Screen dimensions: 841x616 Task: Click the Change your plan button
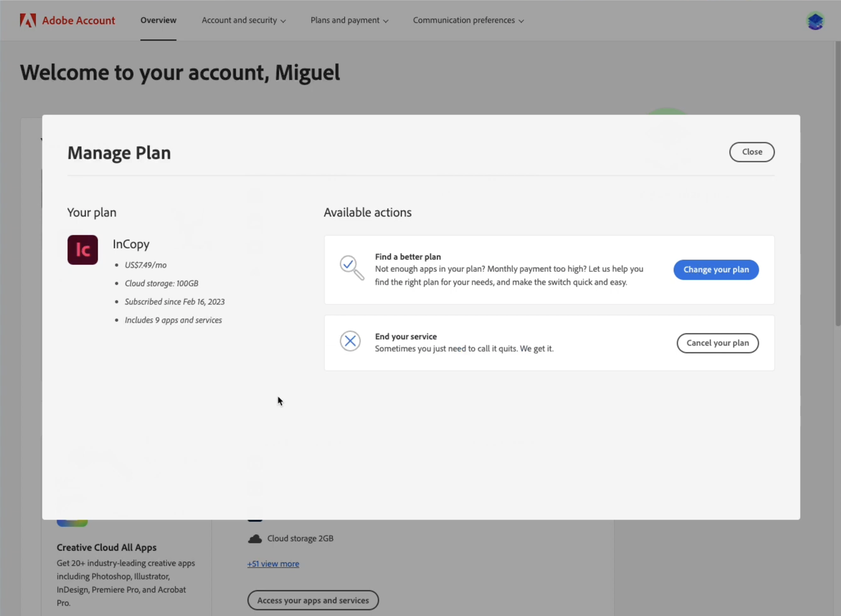(716, 270)
